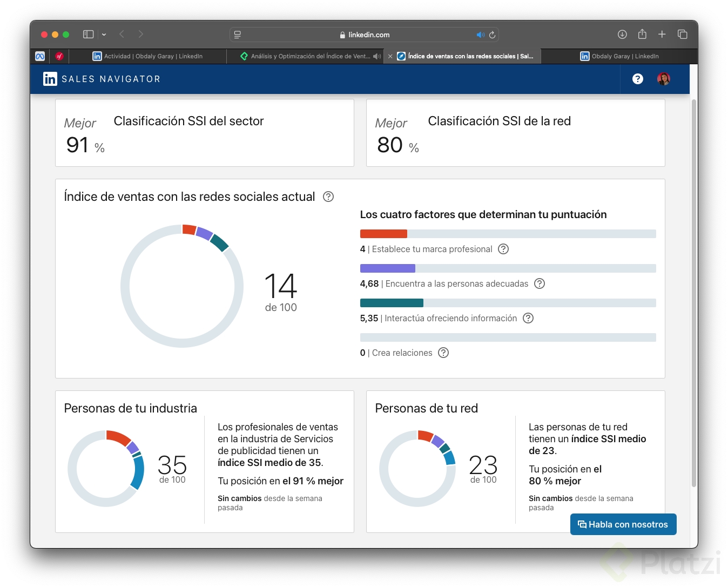The image size is (728, 588).
Task: Add a new Safari tab
Action: tap(662, 35)
